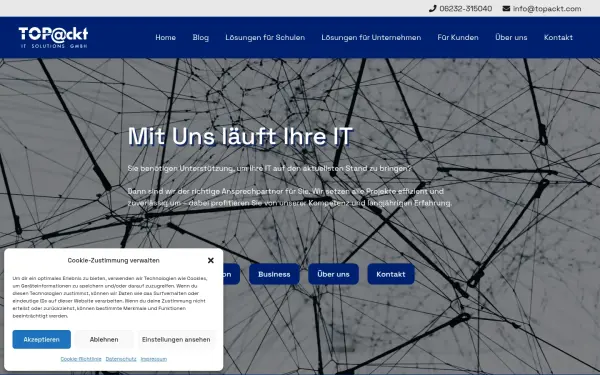Open Über uns in navigation bar
Viewport: 600px width, 375px height.
[511, 38]
